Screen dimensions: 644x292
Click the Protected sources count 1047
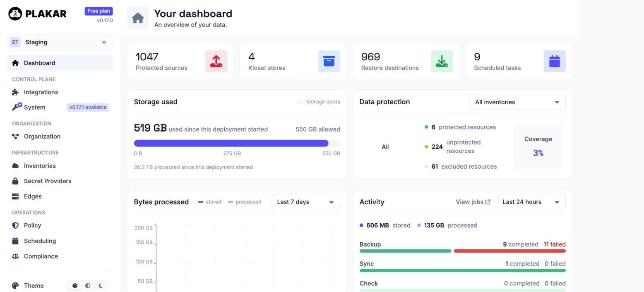(147, 57)
